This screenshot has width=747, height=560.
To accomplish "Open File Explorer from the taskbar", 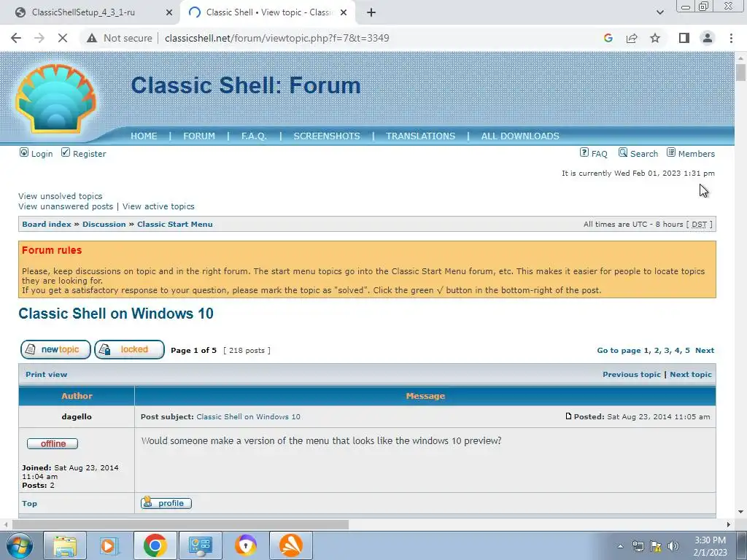I will (65, 545).
